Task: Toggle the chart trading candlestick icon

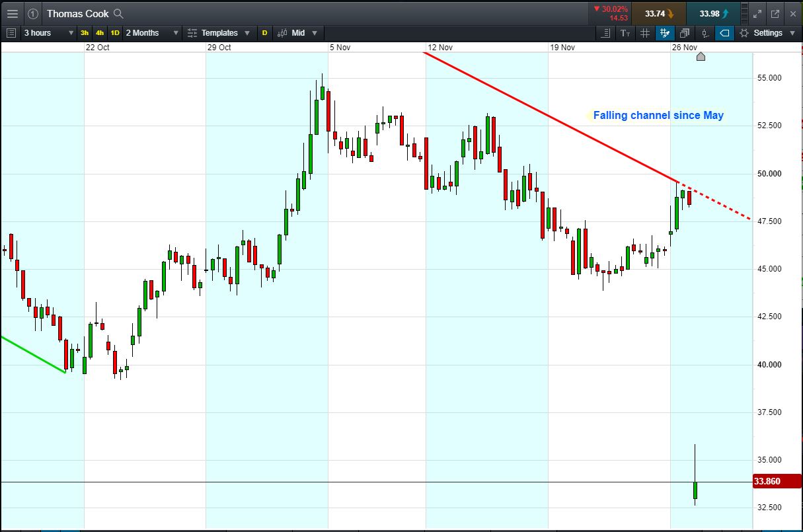Action: tap(705, 32)
